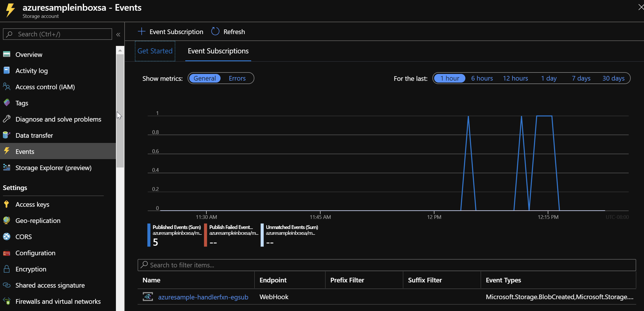Click the blue Published Events legend swatch
The image size is (644, 311).
[x=149, y=235]
